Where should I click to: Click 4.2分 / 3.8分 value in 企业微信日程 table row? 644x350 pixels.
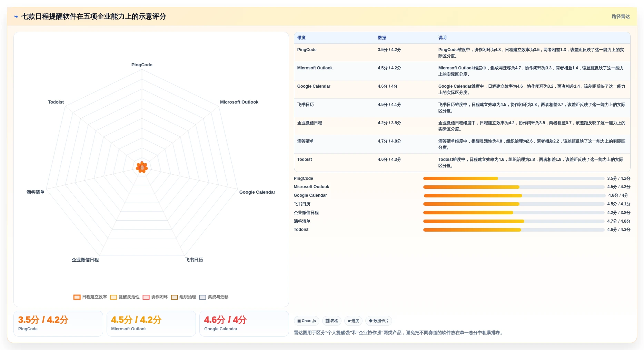pyautogui.click(x=389, y=123)
